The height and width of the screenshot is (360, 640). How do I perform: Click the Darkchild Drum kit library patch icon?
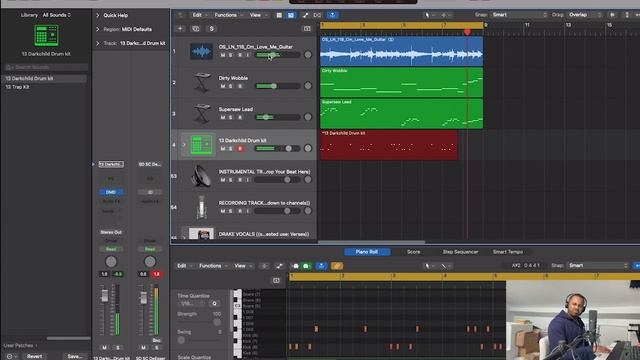[x=46, y=36]
